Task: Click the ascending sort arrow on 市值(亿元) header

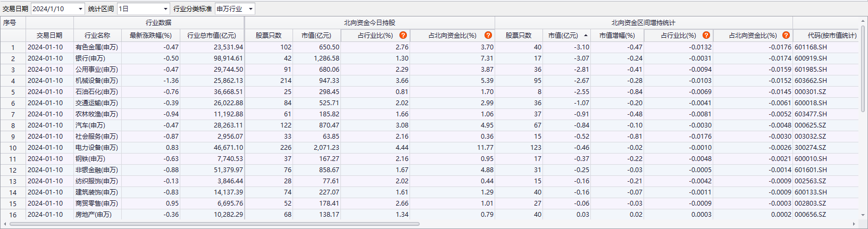Action: (586, 36)
